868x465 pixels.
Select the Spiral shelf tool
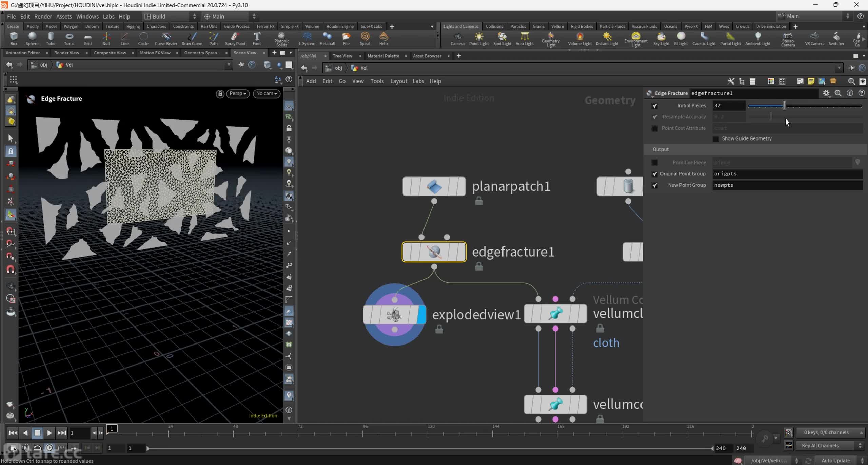(x=365, y=39)
